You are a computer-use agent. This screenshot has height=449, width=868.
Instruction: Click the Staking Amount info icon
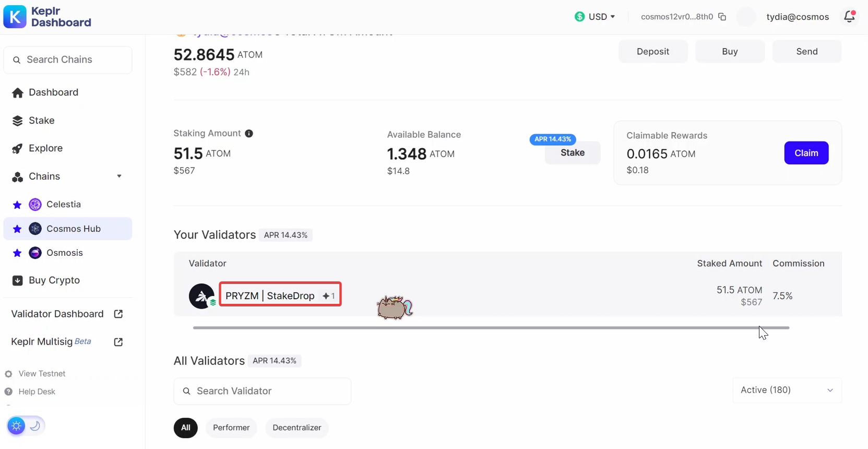pos(249,134)
